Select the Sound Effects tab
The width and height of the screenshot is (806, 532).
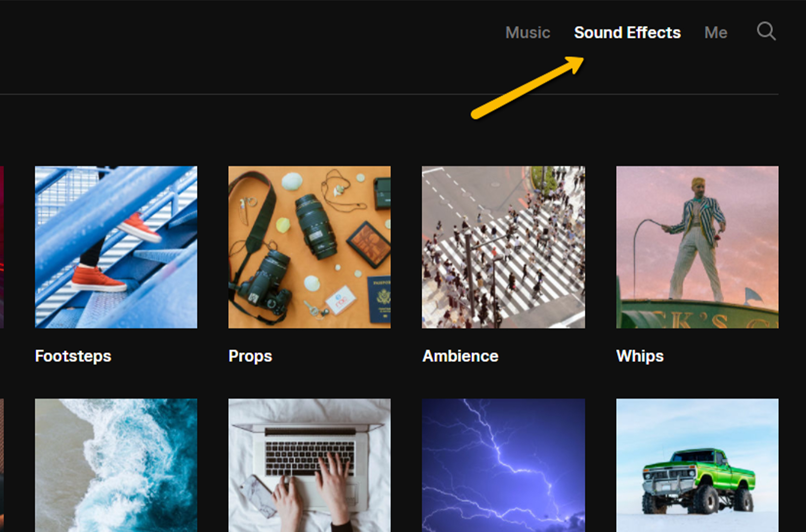(627, 33)
